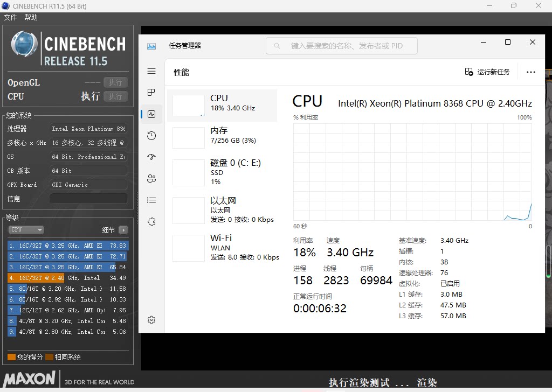The width and height of the screenshot is (552, 392).
Task: Open the 帮助 menu in Cinebench
Action: tap(31, 17)
